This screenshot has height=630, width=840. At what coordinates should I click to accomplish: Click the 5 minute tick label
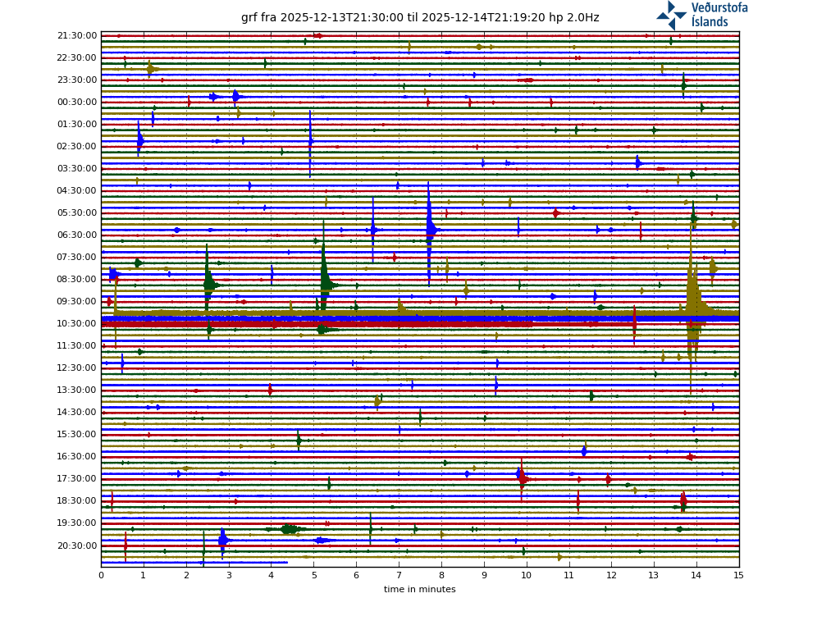pyautogui.click(x=313, y=575)
